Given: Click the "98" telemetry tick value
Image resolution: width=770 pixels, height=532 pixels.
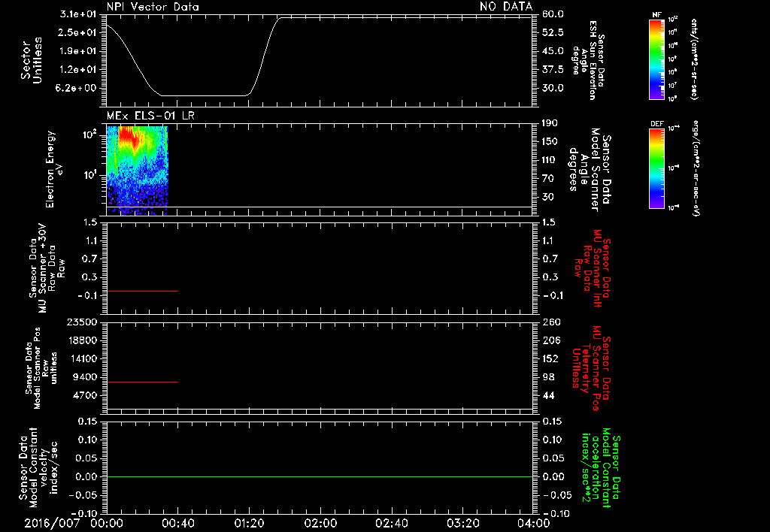Looking at the screenshot, I should [548, 377].
